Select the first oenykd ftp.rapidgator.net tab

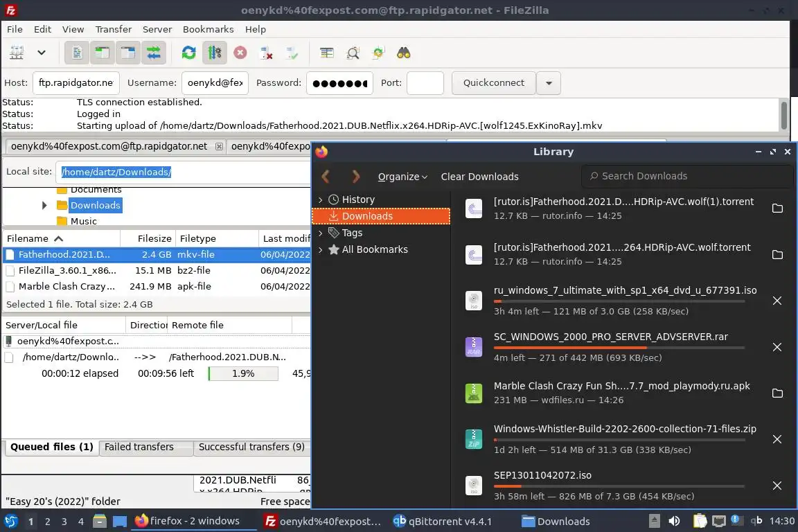pyautogui.click(x=109, y=147)
